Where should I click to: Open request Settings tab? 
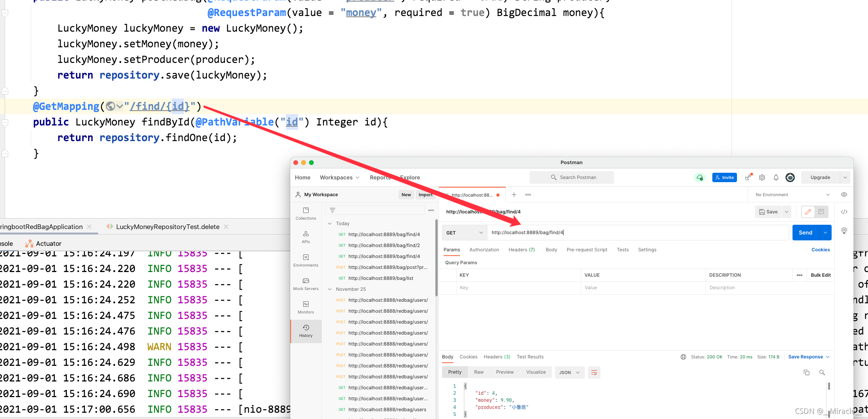click(x=647, y=250)
